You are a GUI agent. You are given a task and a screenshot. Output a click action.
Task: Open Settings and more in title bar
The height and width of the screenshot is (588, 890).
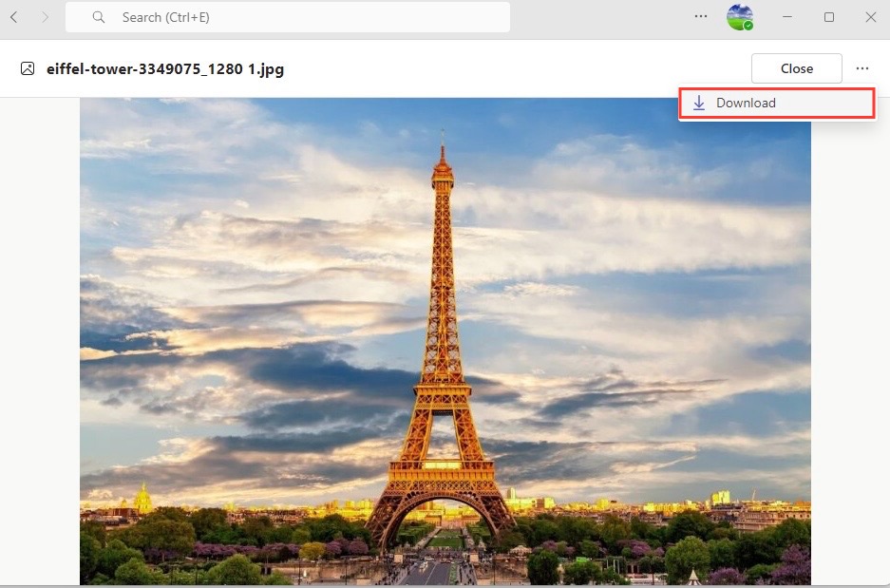(x=701, y=16)
